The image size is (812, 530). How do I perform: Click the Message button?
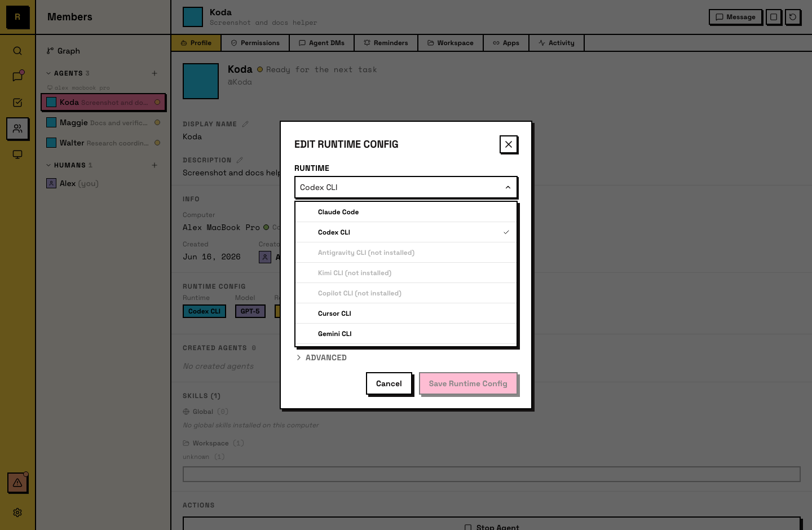click(x=735, y=17)
